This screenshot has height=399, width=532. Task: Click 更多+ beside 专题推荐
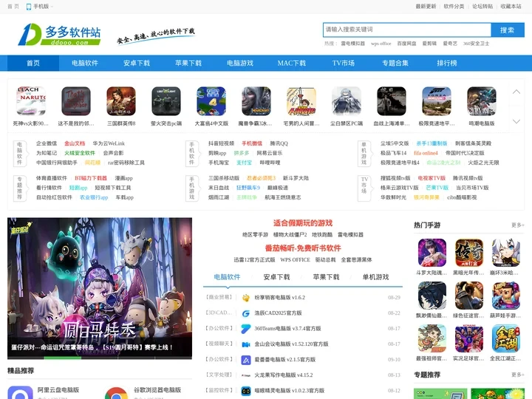[518, 375]
